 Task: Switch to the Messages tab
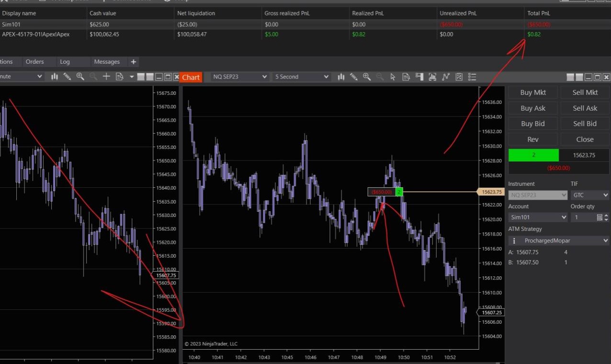coord(107,62)
